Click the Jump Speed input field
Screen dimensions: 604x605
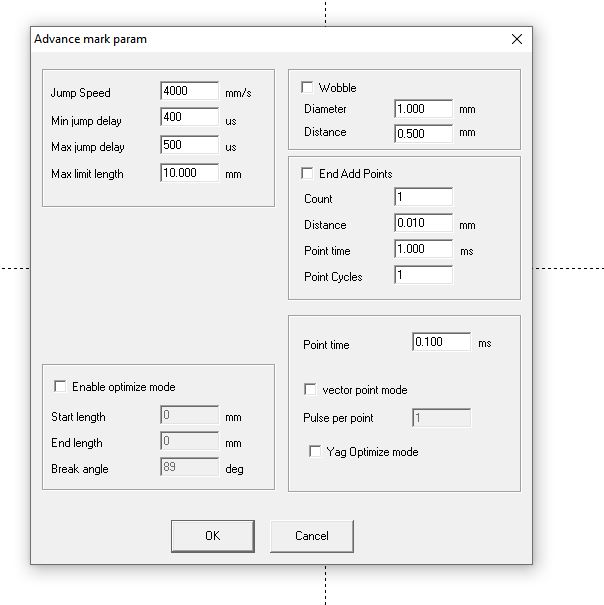click(188, 92)
